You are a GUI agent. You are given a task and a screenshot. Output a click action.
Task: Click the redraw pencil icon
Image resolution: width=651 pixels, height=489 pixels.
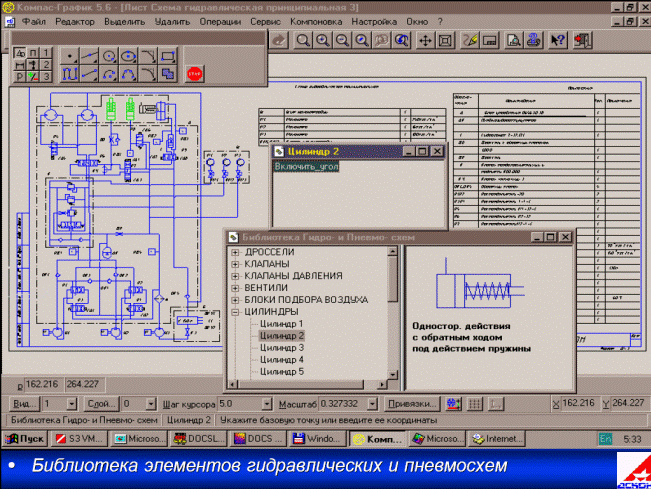coord(470,40)
